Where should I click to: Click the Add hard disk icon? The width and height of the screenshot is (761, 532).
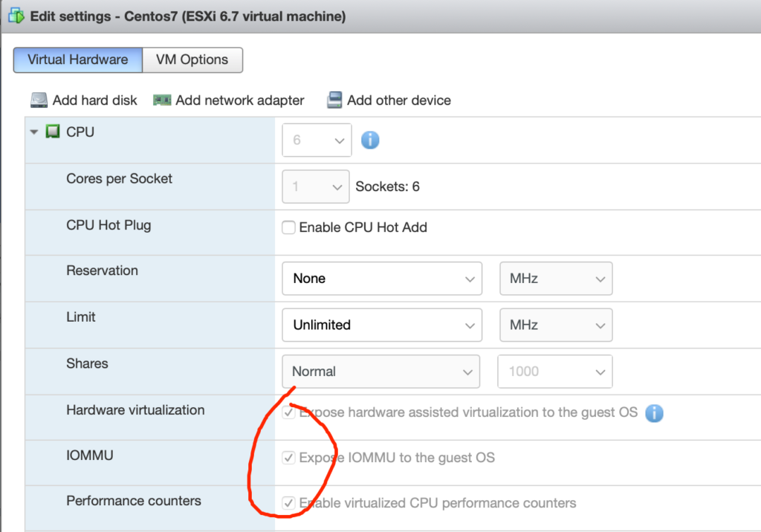pyautogui.click(x=39, y=100)
